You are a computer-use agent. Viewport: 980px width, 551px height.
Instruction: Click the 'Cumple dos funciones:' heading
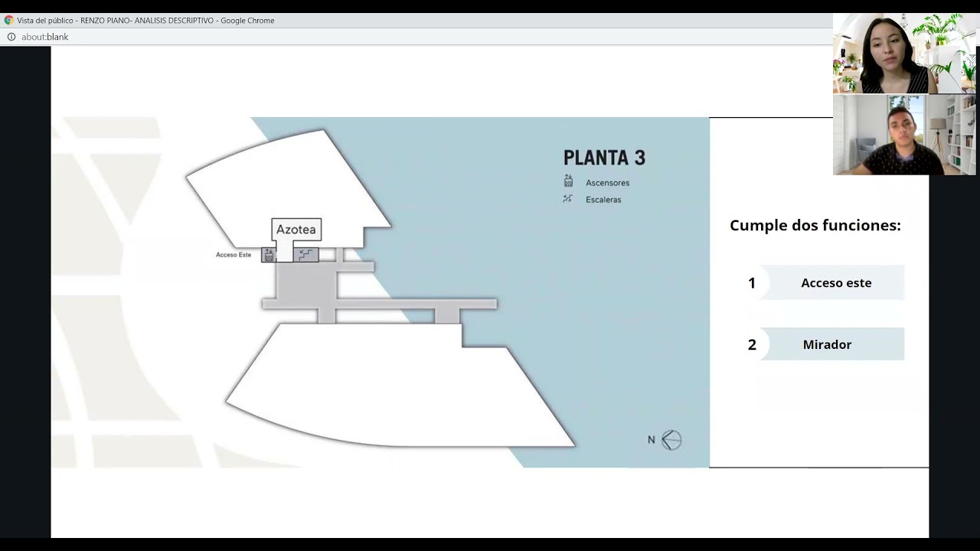tap(815, 226)
